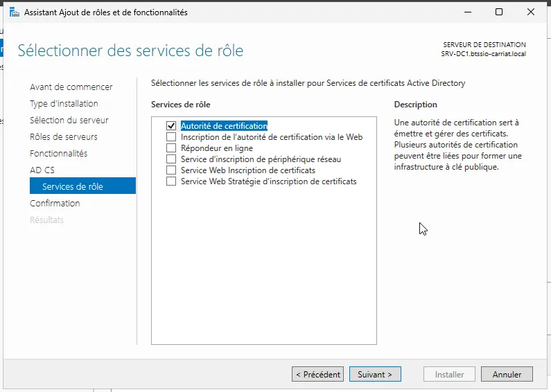Screen dimensions: 551x392
Task: Cancel the wizard with Annuler
Action: 507,375
